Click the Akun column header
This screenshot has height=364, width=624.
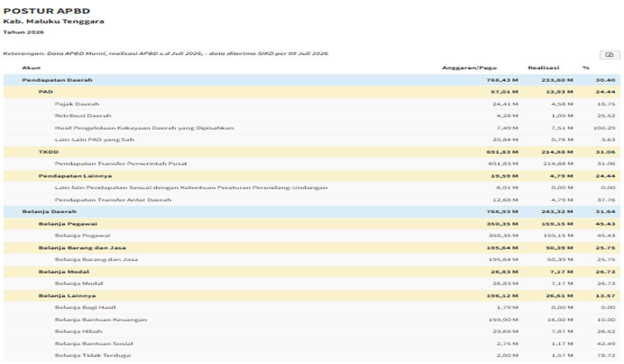point(31,68)
